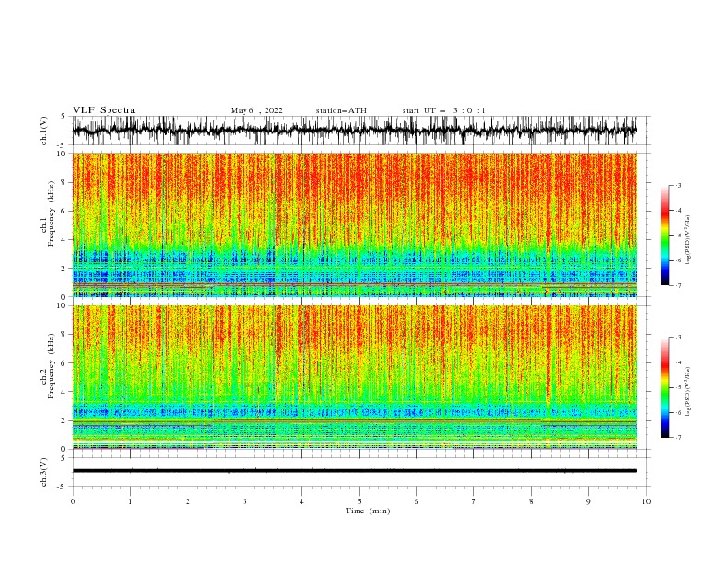
Task: Click the time axis tick label "10"
Action: pyautogui.click(x=646, y=501)
